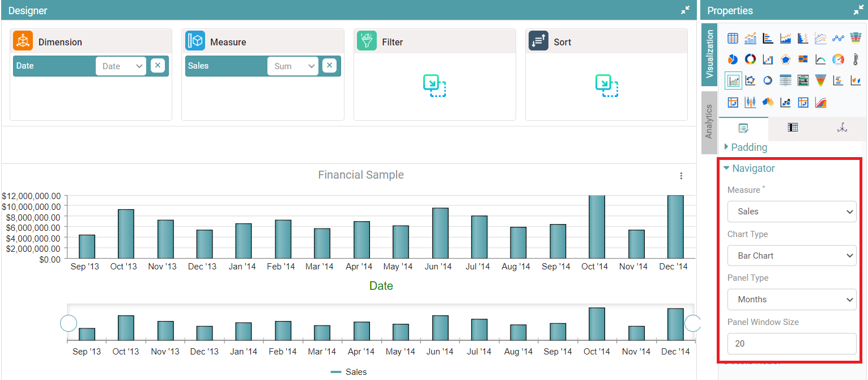
Task: Select the thermometer visualization icon
Action: 856,60
